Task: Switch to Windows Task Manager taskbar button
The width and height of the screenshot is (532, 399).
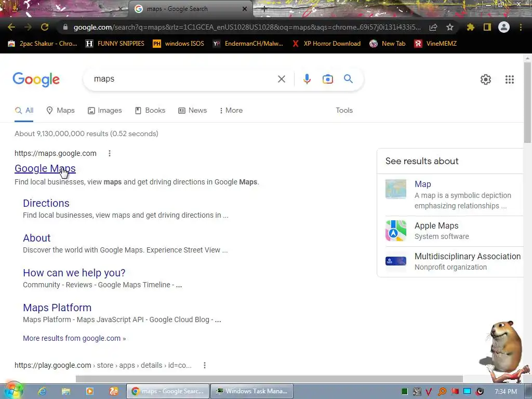Action: coord(252,391)
